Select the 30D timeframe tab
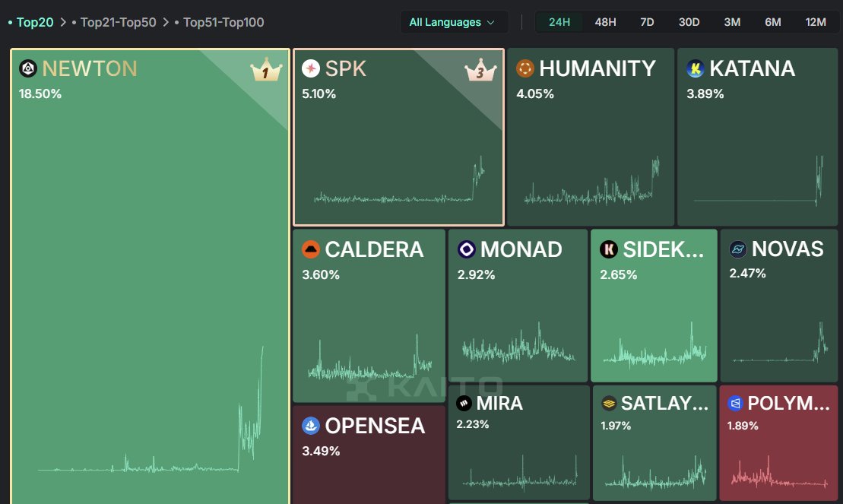 tap(689, 22)
